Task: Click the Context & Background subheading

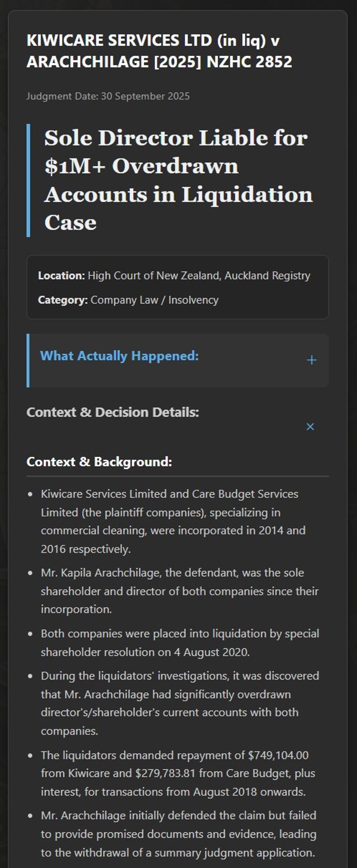Action: click(99, 462)
